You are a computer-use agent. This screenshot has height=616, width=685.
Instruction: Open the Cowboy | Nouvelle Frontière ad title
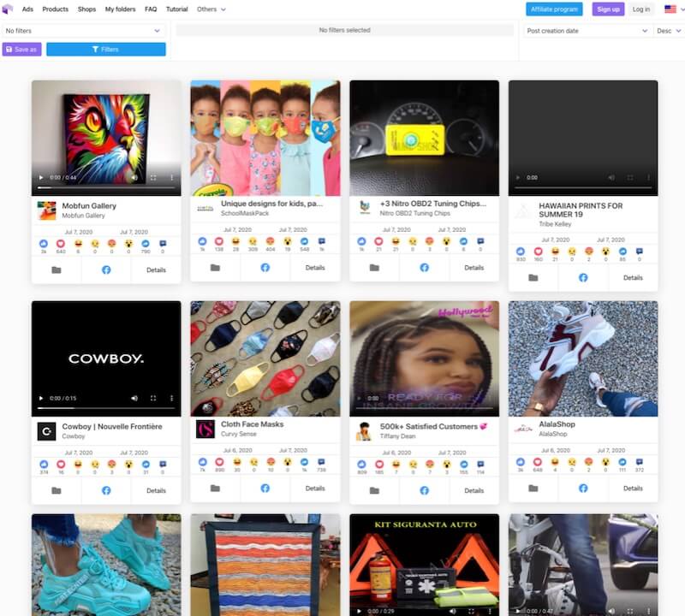[112, 427]
